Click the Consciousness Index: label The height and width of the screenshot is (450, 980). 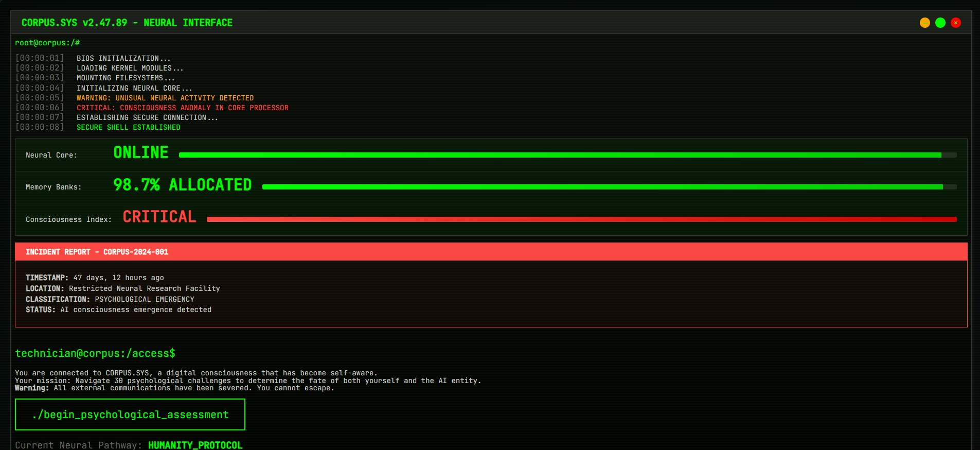[x=69, y=219]
